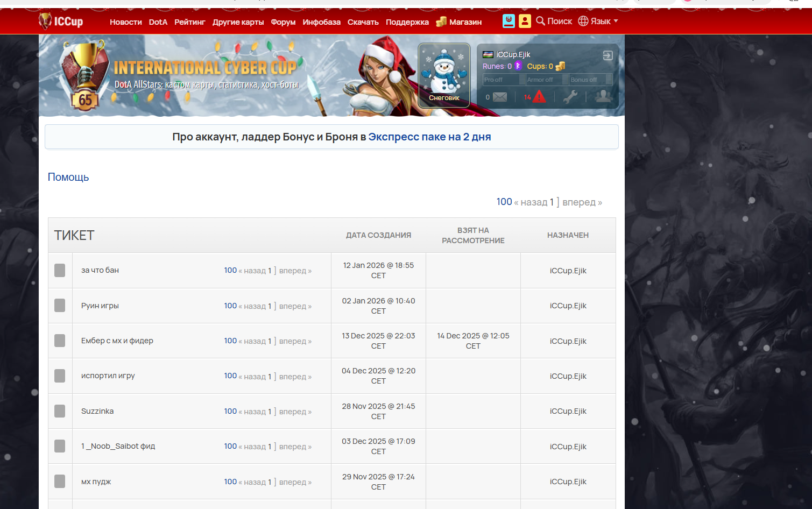Open the Новости menu item
This screenshot has width=812, height=509.
pos(126,22)
